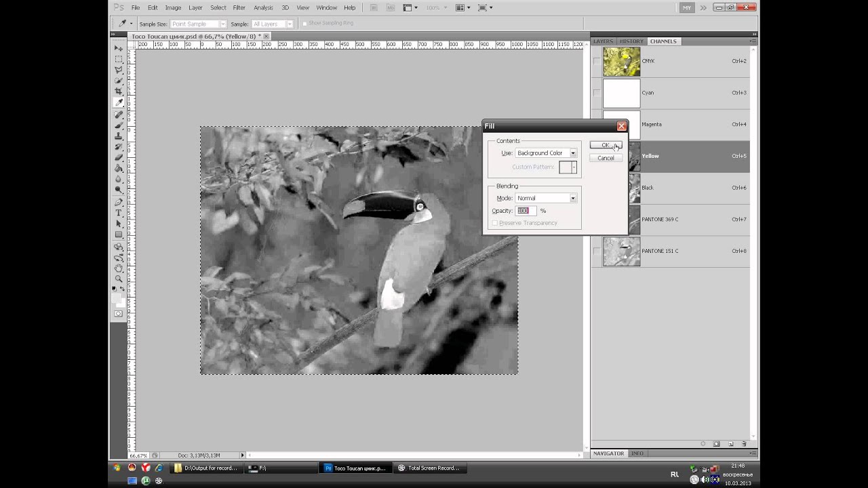868x488 pixels.
Task: Select the Black channel row
Action: coord(670,188)
